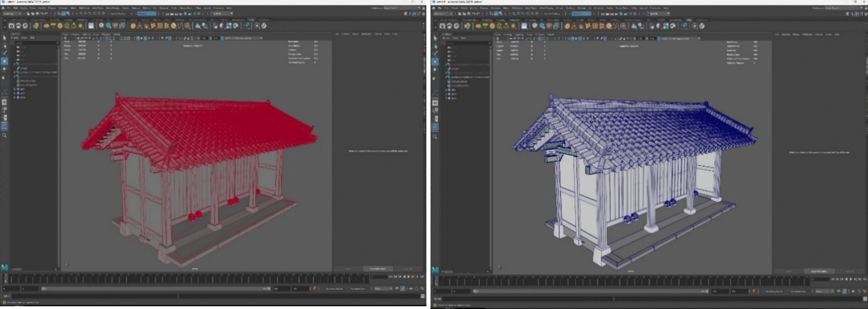Click the highlighted Move tool in right window
The width and height of the screenshot is (868, 309).
tap(435, 62)
